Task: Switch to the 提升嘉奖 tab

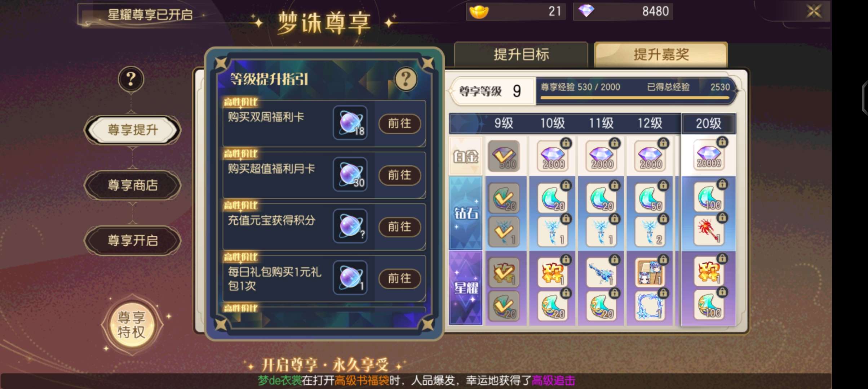Action: [x=661, y=55]
